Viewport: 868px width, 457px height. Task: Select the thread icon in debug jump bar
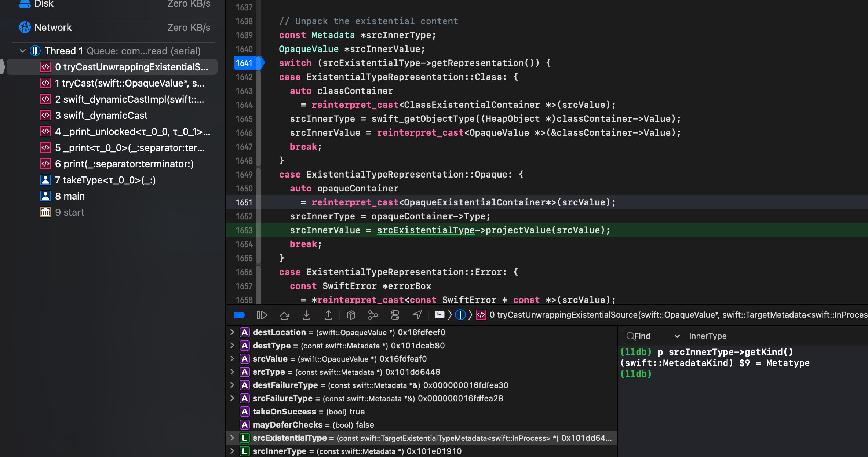(460, 315)
